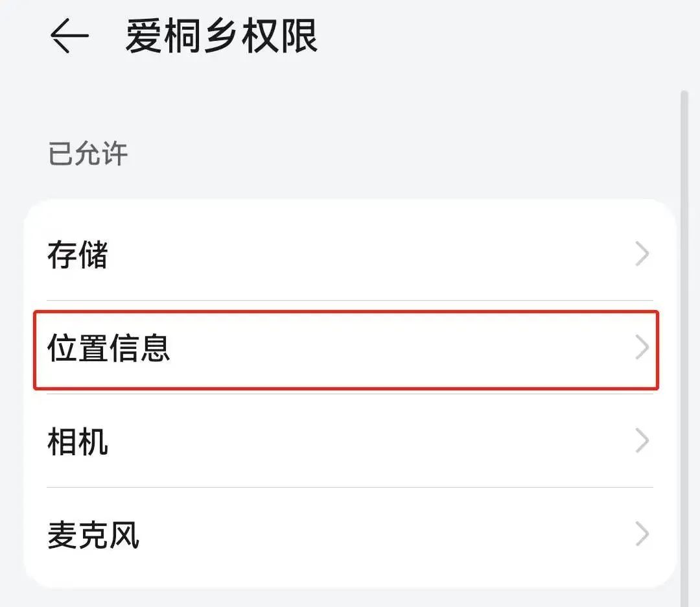Click the divider line between 位置信息 and 相机
This screenshot has height=607, width=700.
point(350,394)
